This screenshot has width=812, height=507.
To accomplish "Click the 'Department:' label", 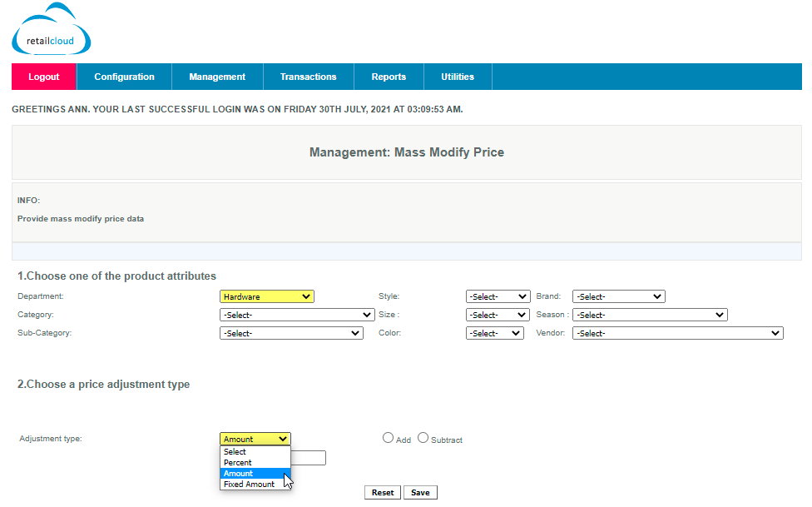I will point(41,296).
